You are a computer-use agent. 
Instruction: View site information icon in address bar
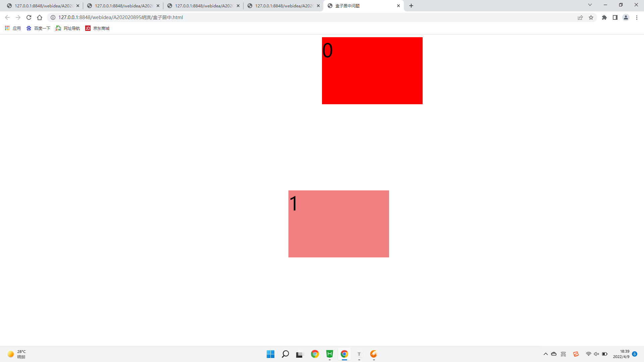pos(53,17)
